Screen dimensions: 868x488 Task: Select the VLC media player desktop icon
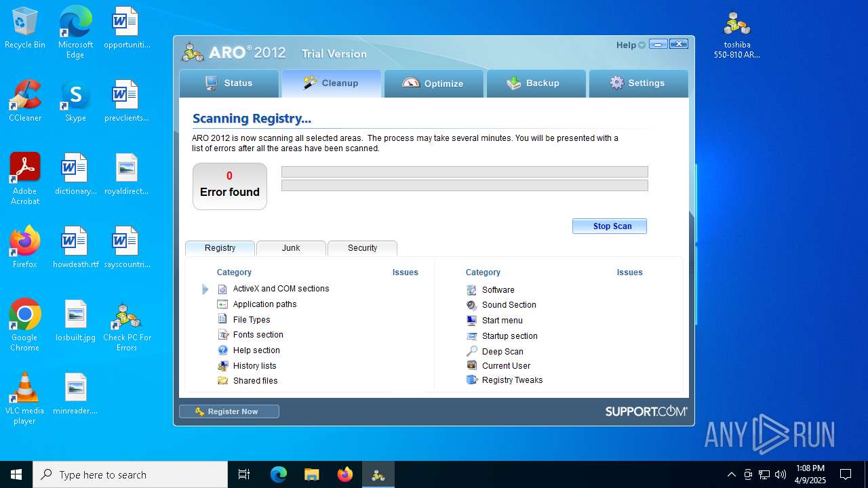[25, 399]
